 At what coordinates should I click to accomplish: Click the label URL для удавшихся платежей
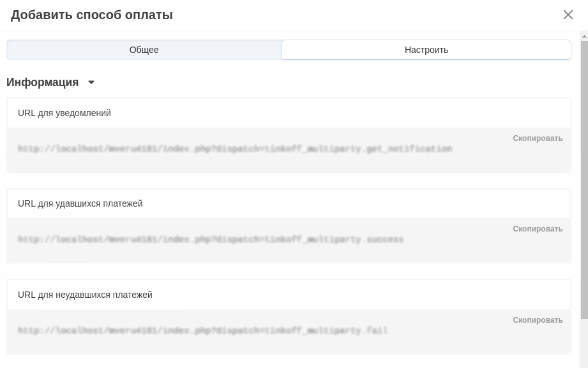point(80,203)
